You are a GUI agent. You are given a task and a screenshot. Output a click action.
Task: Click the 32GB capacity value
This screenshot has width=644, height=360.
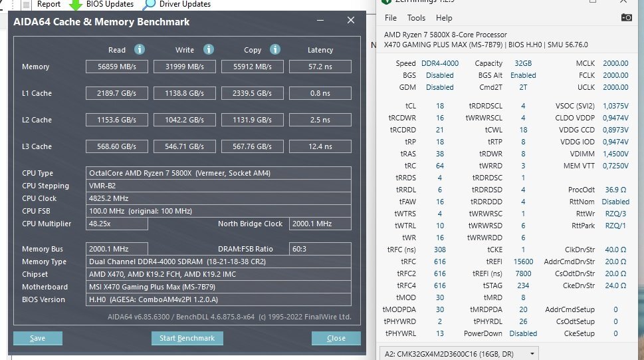[x=523, y=63]
